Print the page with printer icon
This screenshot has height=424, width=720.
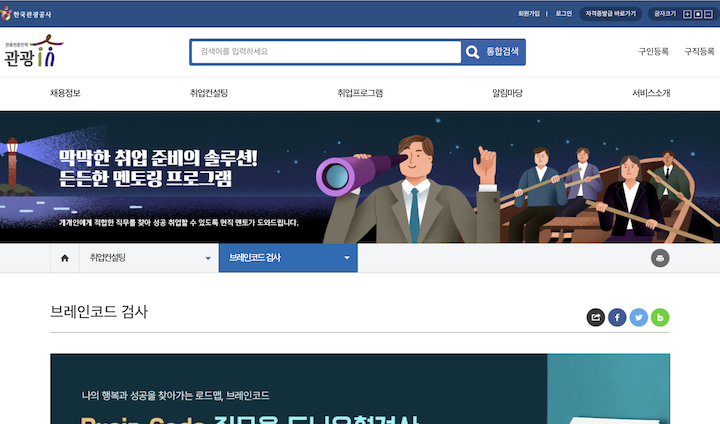tap(660, 258)
